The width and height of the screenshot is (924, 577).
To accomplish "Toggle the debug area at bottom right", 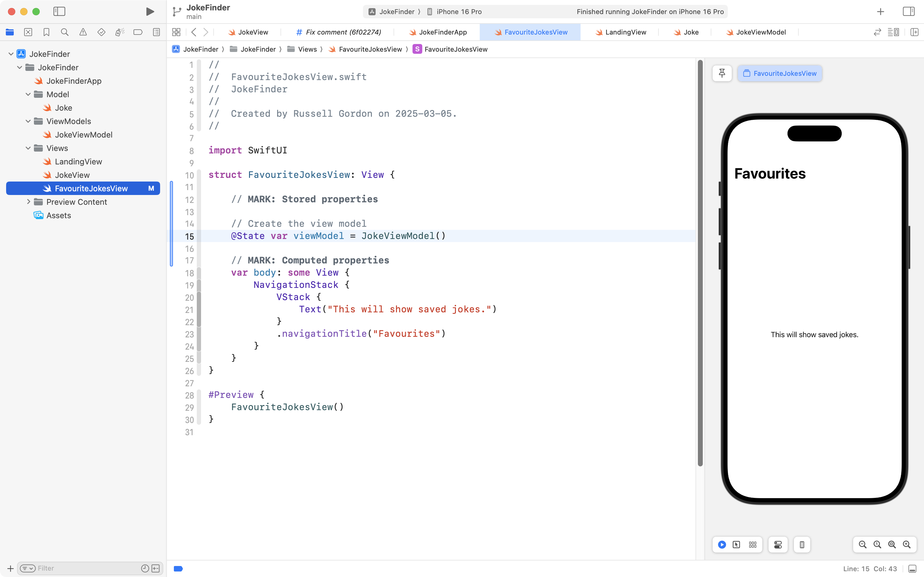I will click(x=912, y=569).
